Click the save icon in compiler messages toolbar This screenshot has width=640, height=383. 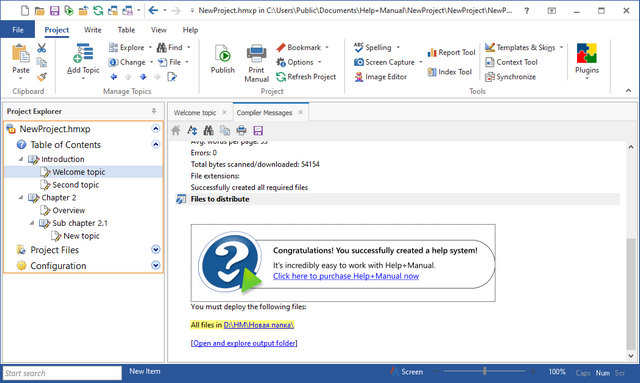(258, 131)
